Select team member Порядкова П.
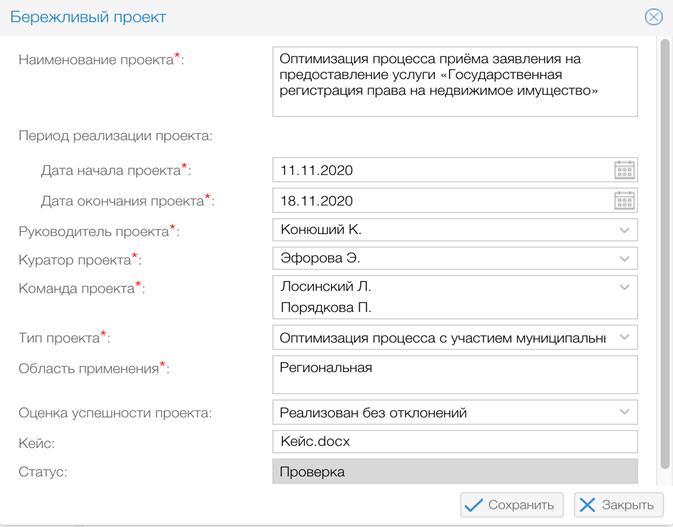Screen dimensions: 673x527 pos(326,308)
